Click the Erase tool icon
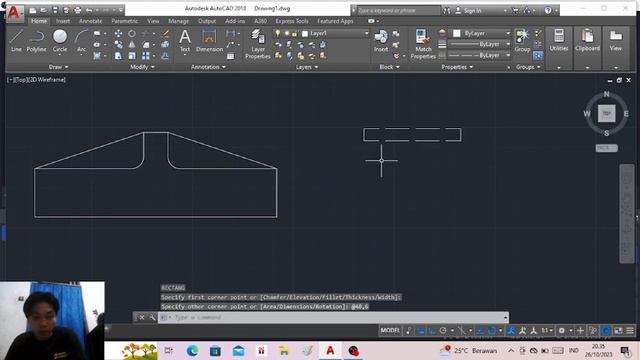Viewport: 640px width, 360px height. coord(166,33)
